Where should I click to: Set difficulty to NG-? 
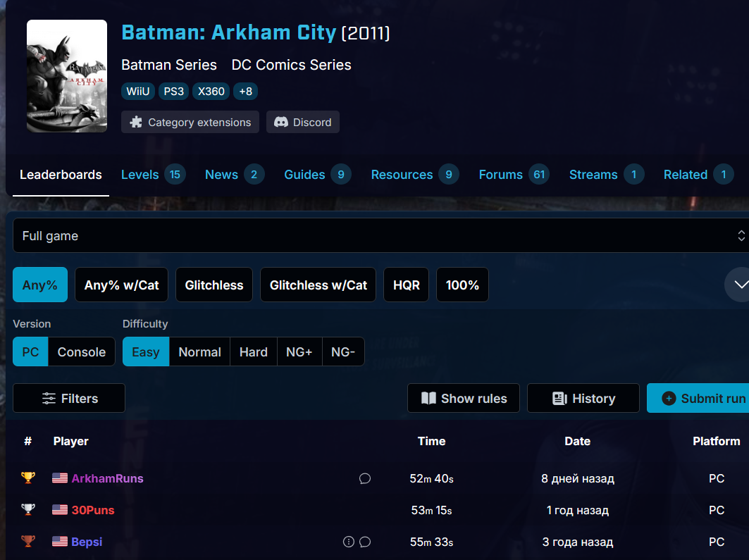pyautogui.click(x=343, y=352)
